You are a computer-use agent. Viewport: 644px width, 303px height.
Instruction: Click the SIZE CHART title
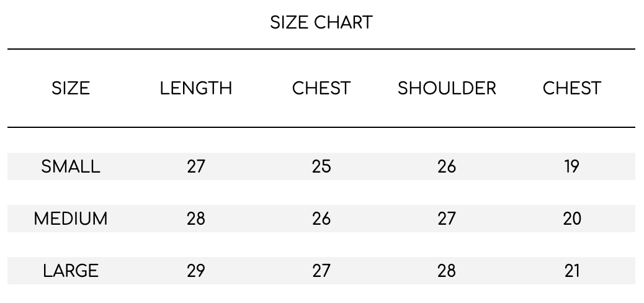[321, 22]
